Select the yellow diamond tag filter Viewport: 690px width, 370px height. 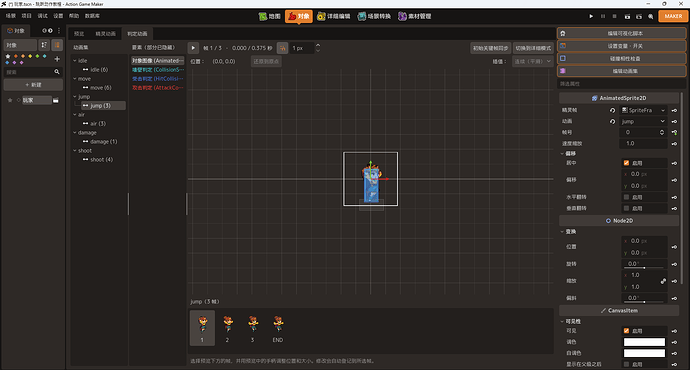(30, 56)
